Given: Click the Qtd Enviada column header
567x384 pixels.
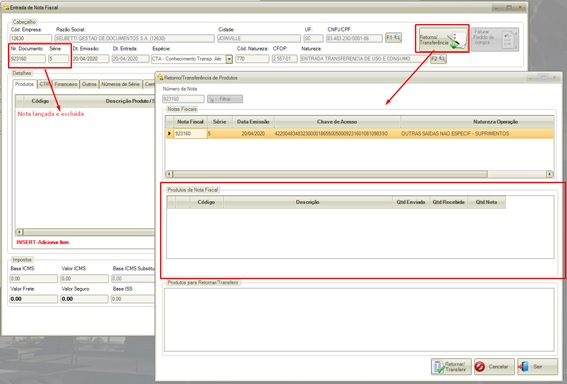Looking at the screenshot, I should [x=411, y=202].
